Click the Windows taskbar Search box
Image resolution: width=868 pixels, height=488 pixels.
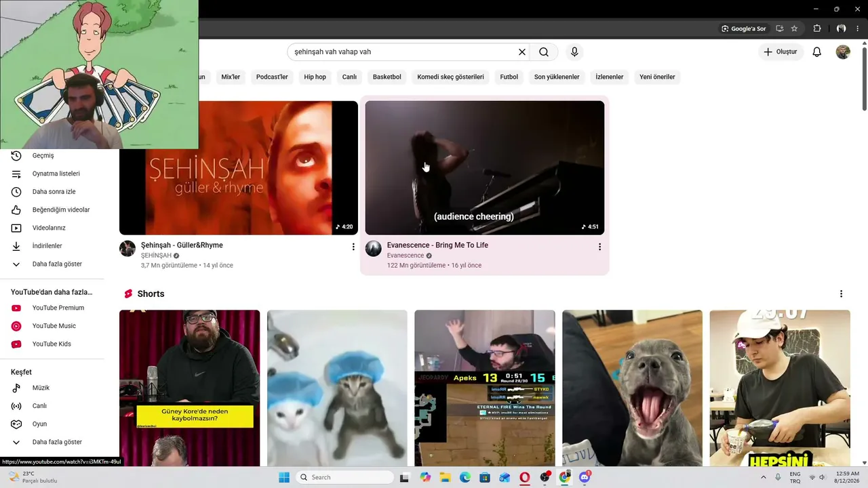(345, 477)
